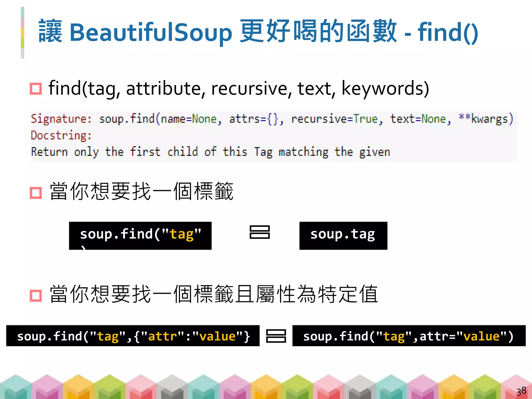Click the soup.find with attr dictionary code box
Viewport: 532px width, 399px height.
coord(133,336)
